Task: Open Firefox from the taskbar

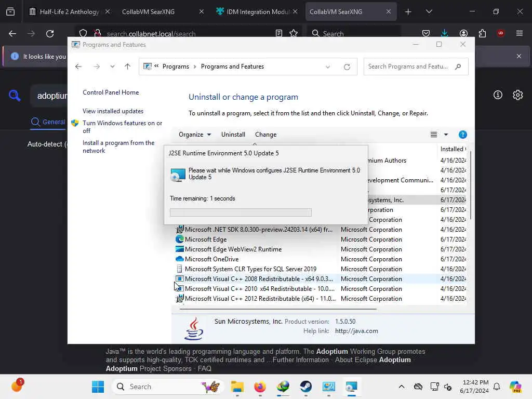Action: 260,387
